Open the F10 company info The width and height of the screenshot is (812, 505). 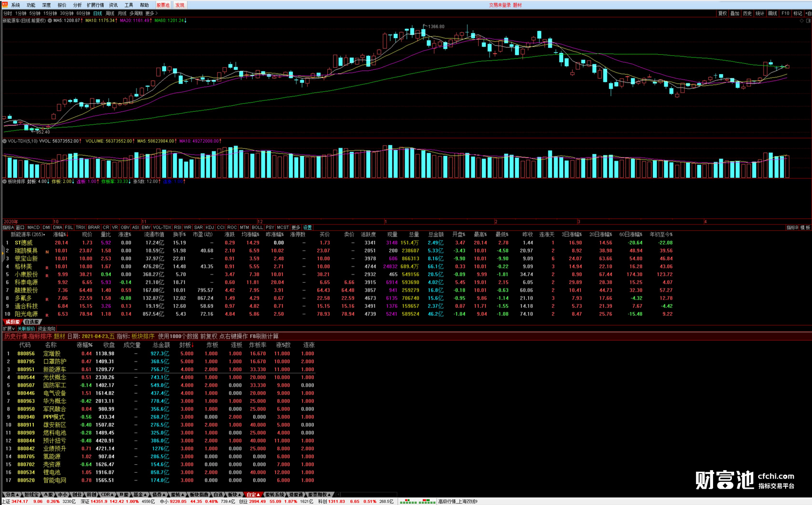coord(785,13)
